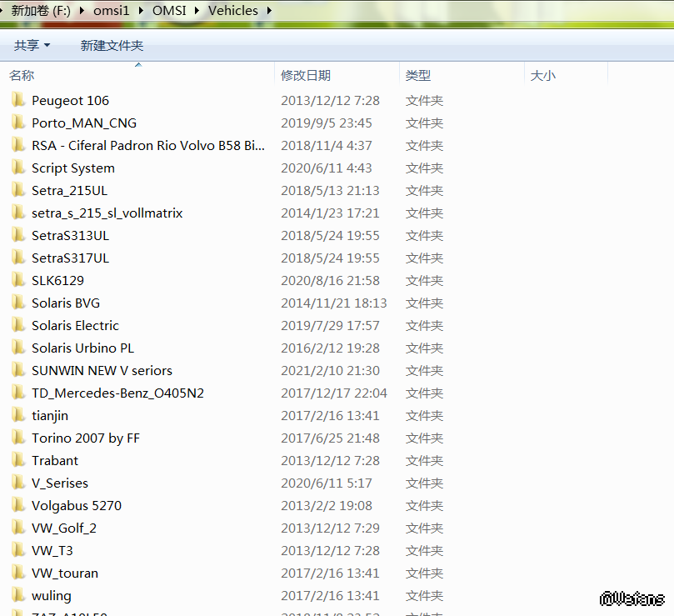The image size is (674, 616).
Task: Select the wuling folder name
Action: 52,596
